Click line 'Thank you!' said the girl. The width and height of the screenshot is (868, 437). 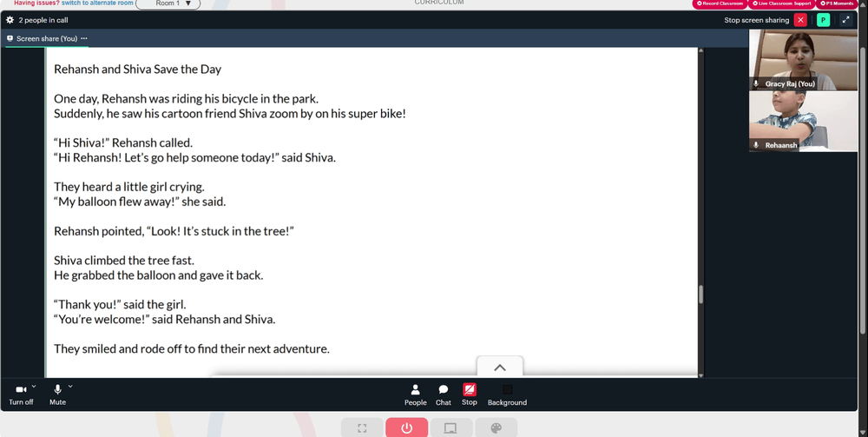coord(120,305)
